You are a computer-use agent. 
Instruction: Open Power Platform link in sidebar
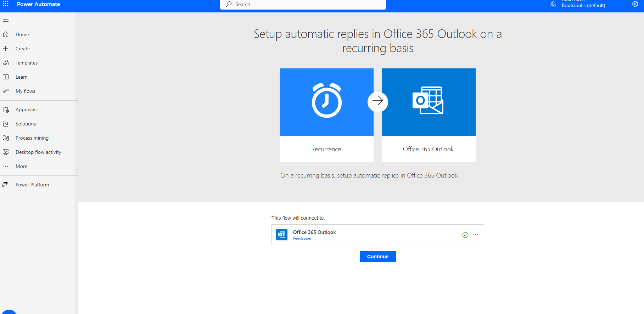pos(39,185)
